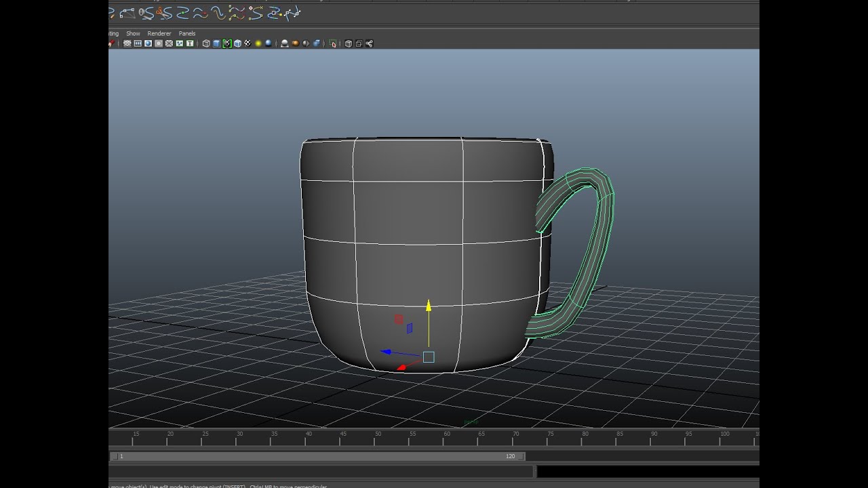This screenshot has height=488, width=868.
Task: Enable textured display checkered sphere icon
Action: click(248, 43)
